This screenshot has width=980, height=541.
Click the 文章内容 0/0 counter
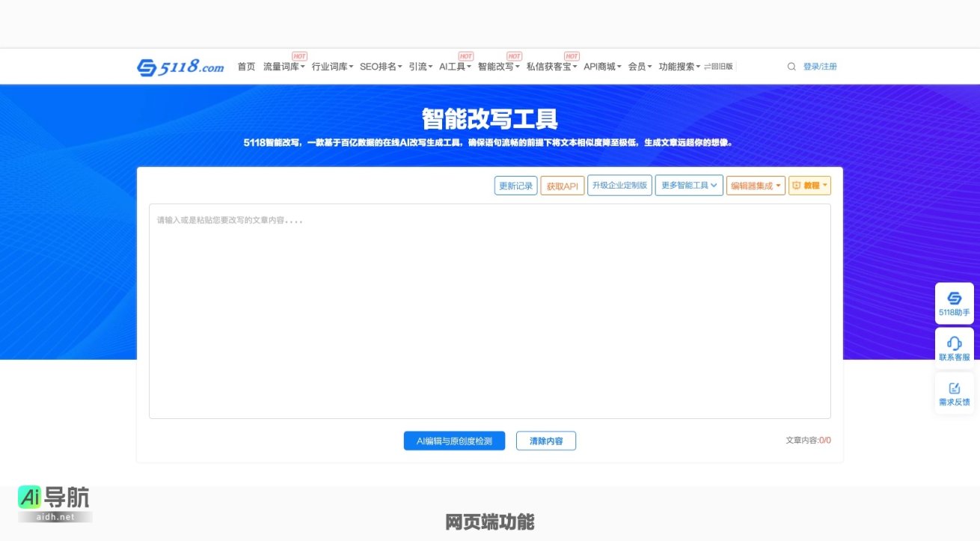tap(807, 441)
